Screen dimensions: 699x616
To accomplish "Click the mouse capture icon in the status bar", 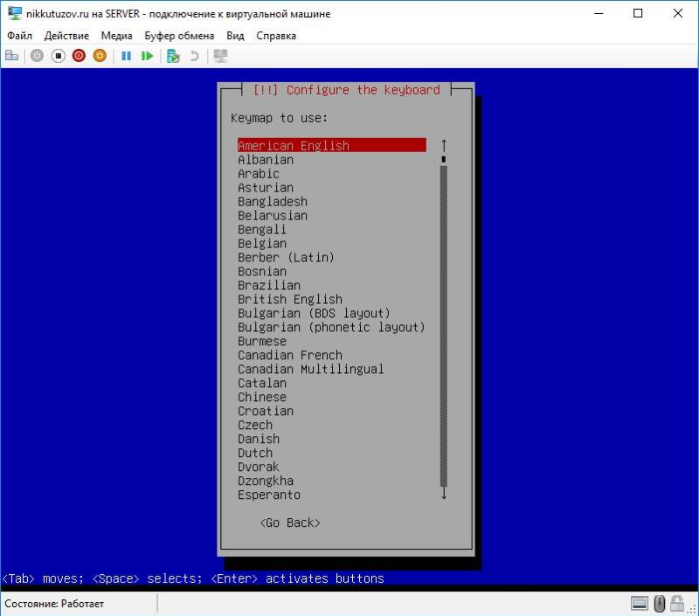I will 659,603.
